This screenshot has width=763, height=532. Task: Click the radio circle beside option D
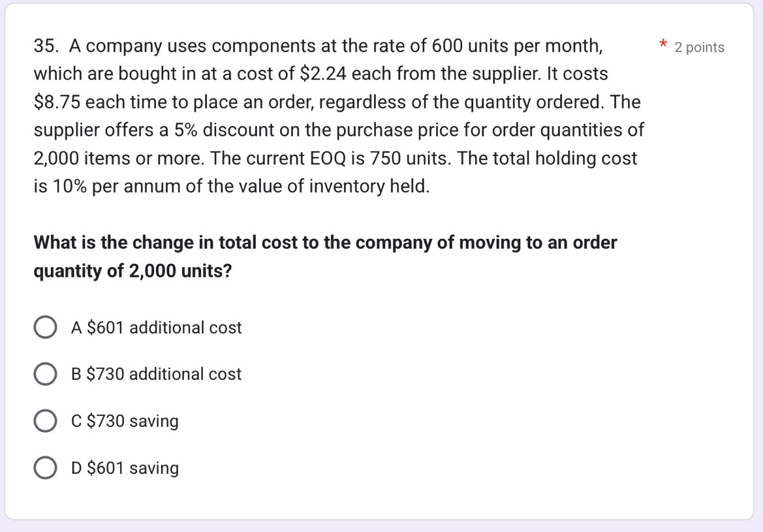45,468
